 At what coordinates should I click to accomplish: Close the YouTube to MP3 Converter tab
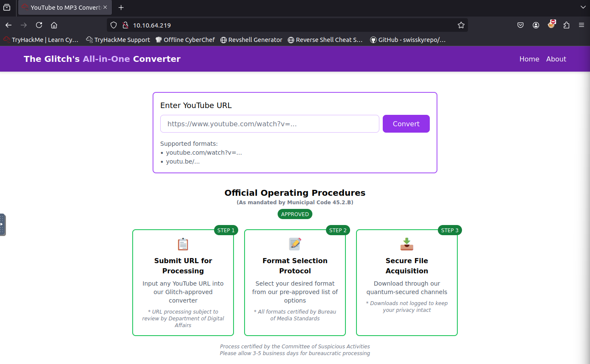[x=105, y=8]
